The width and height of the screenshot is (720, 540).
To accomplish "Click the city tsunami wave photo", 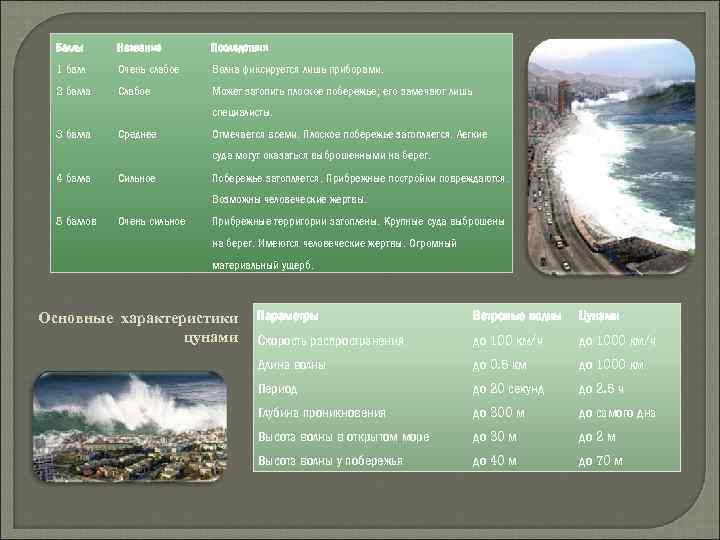I will coord(130,427).
